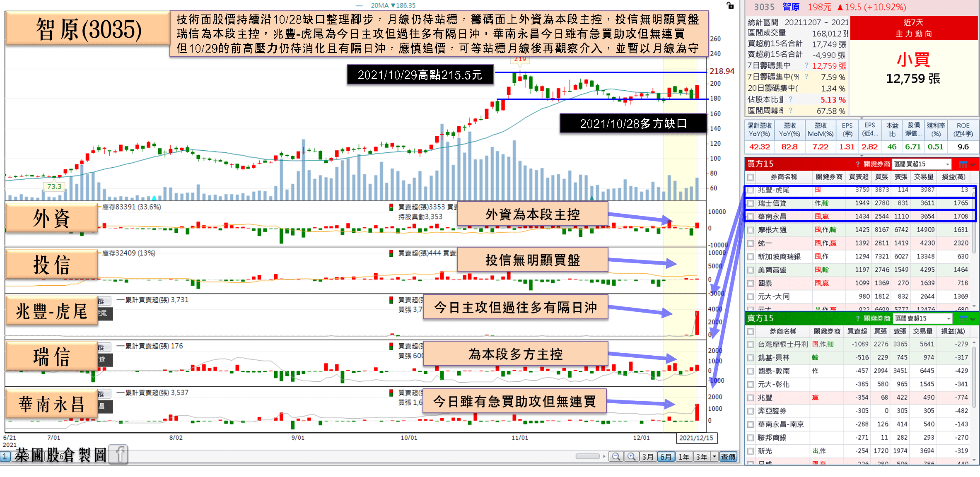980x477 pixels.
Task: Click the ROE value 9.6
Action: [963, 147]
